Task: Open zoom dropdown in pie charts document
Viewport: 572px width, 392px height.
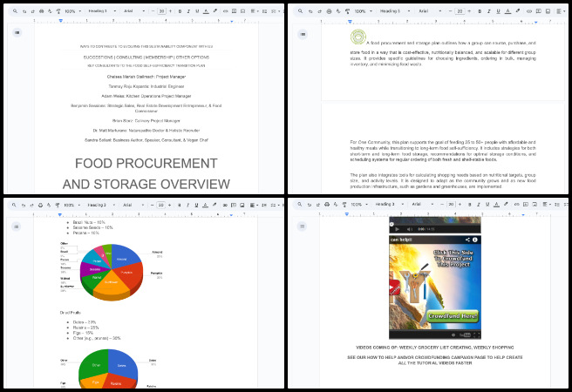Action: 71,205
